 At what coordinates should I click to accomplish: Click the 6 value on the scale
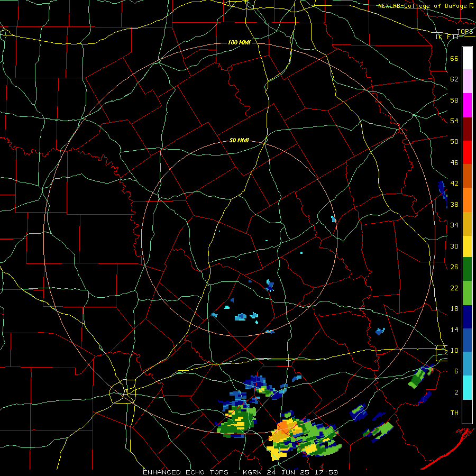click(456, 371)
